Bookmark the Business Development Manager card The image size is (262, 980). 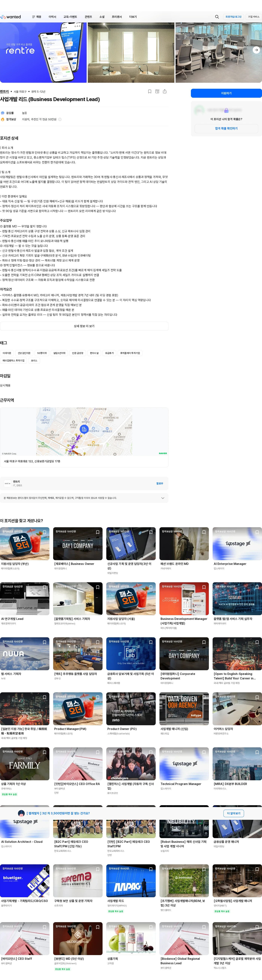click(x=204, y=587)
